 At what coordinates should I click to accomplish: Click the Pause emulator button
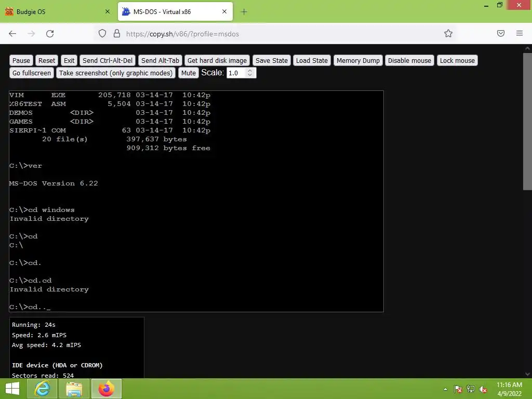pos(21,60)
